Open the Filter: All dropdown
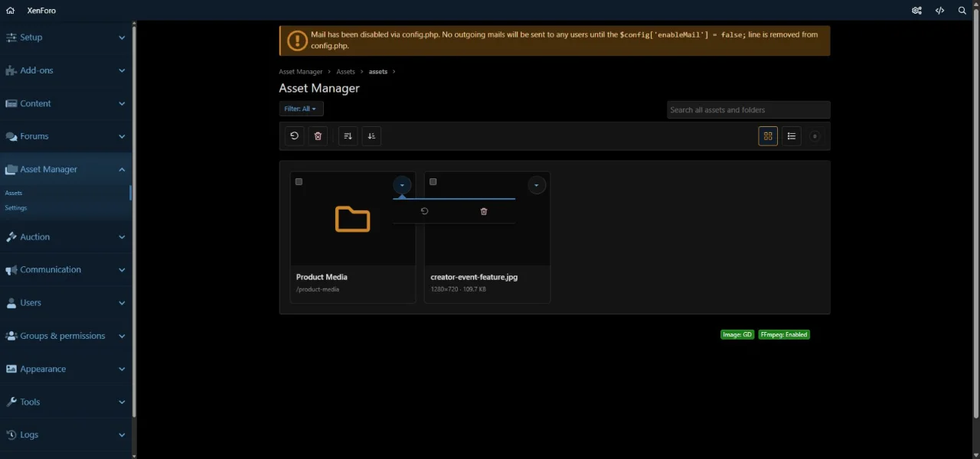This screenshot has height=459, width=980. [x=301, y=109]
